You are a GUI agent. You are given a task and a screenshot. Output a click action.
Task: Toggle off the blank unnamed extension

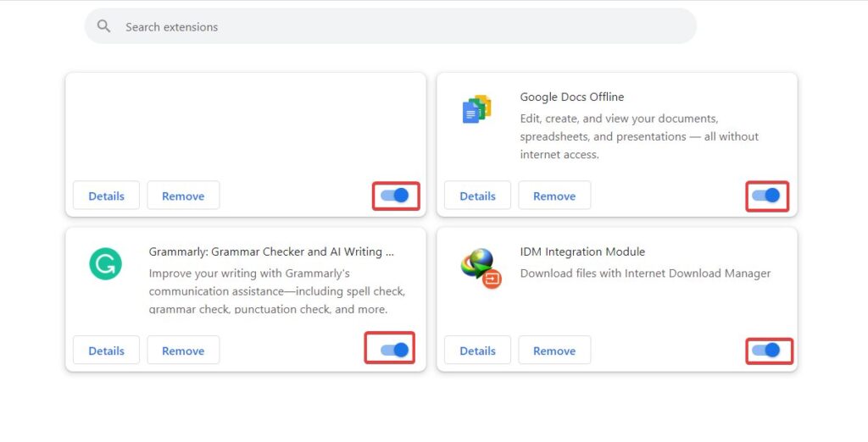click(395, 196)
